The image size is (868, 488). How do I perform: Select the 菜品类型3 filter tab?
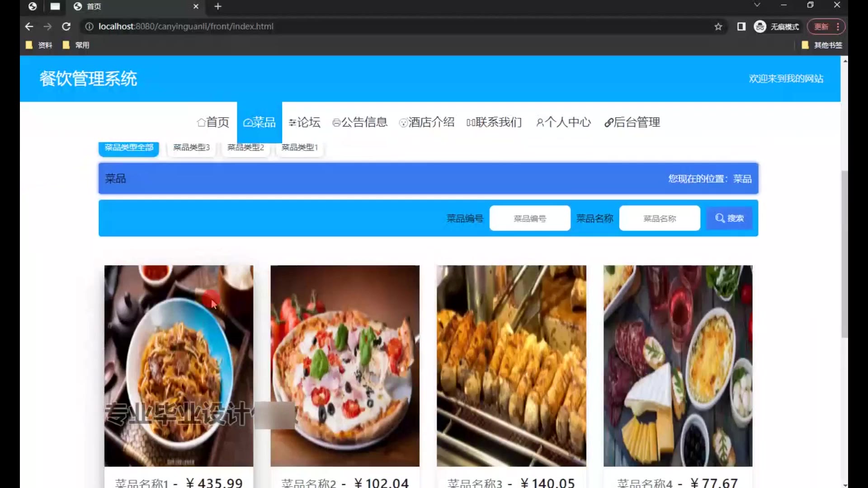(191, 148)
